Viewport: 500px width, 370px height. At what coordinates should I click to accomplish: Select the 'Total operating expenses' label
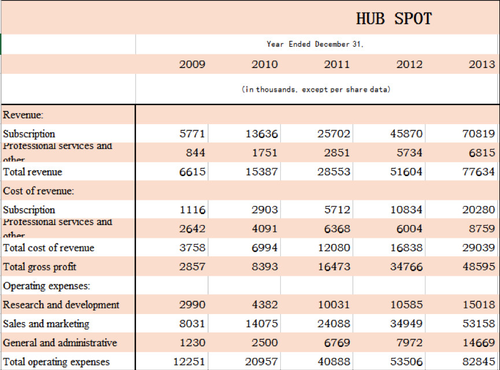click(x=56, y=362)
